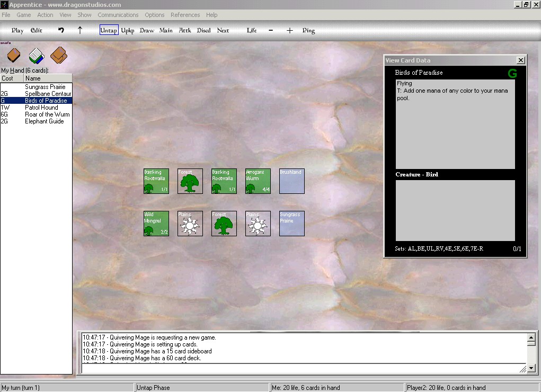The height and width of the screenshot is (392, 541).
Task: Click the first Basking Rootwalla card
Action: (x=156, y=181)
